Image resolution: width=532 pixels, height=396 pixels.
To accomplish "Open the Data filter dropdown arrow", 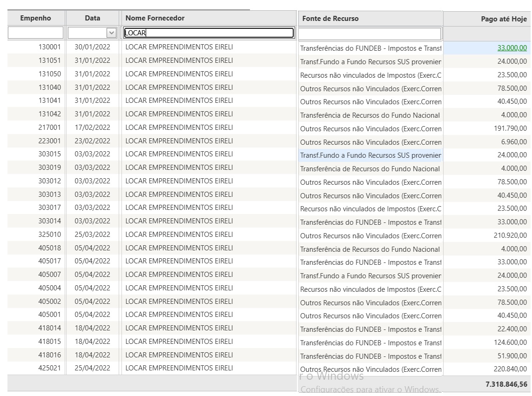I will tap(111, 33).
